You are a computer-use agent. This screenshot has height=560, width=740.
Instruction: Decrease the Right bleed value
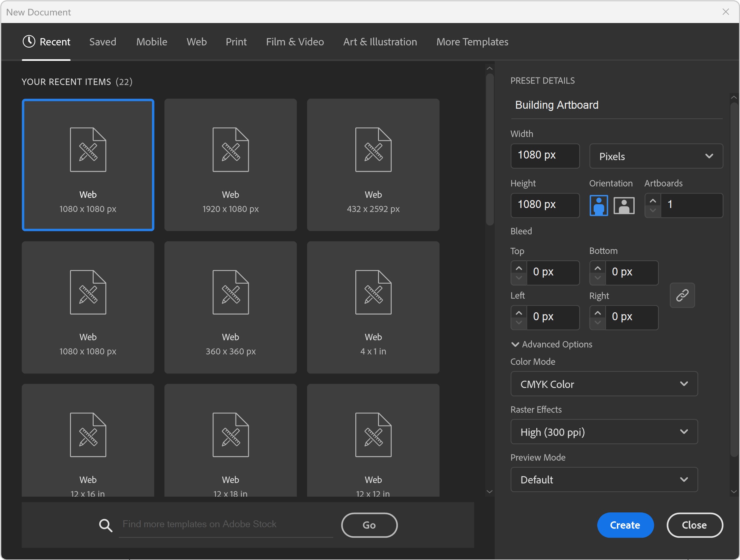pyautogui.click(x=598, y=323)
